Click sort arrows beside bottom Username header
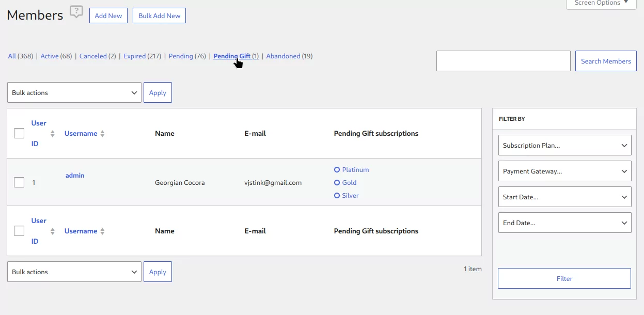The image size is (644, 315). (102, 231)
